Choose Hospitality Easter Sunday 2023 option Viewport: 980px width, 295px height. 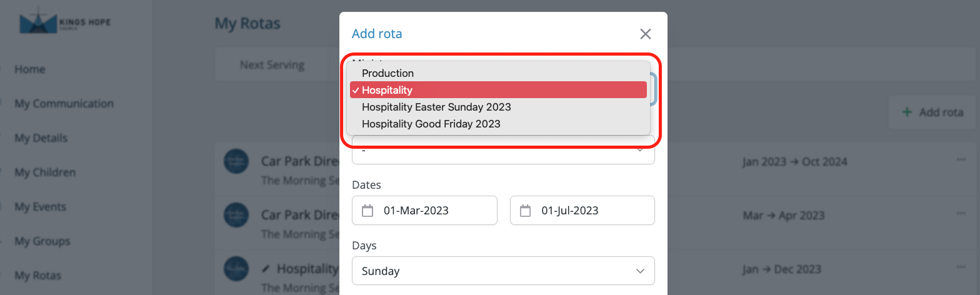(436, 107)
